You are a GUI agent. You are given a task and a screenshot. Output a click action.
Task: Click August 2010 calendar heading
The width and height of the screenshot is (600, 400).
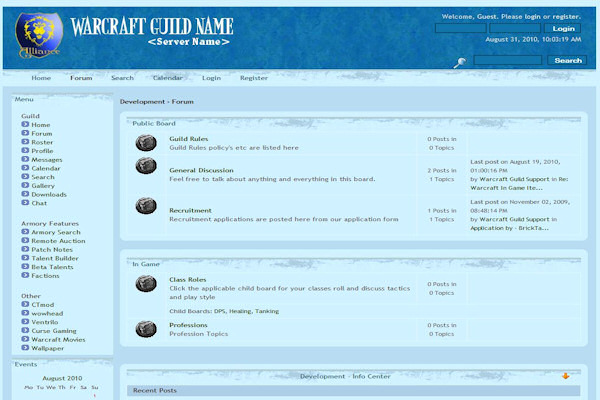point(62,378)
